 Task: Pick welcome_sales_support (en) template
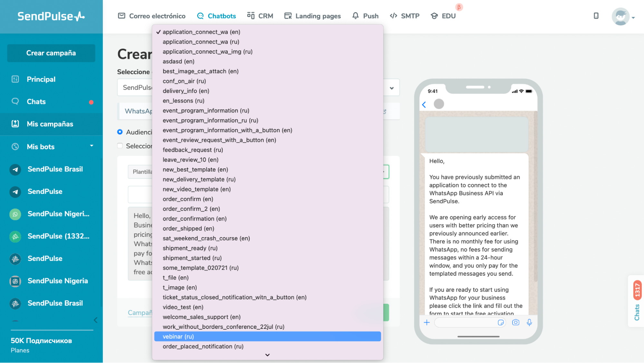267,317
